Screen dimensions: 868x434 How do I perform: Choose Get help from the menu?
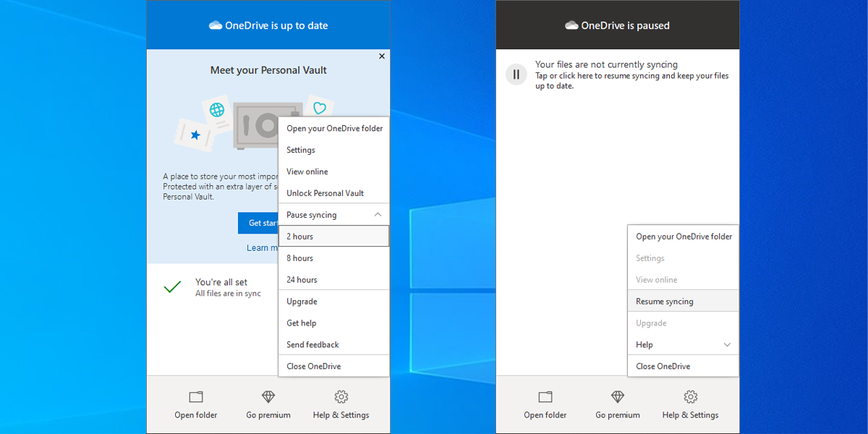tap(334, 323)
